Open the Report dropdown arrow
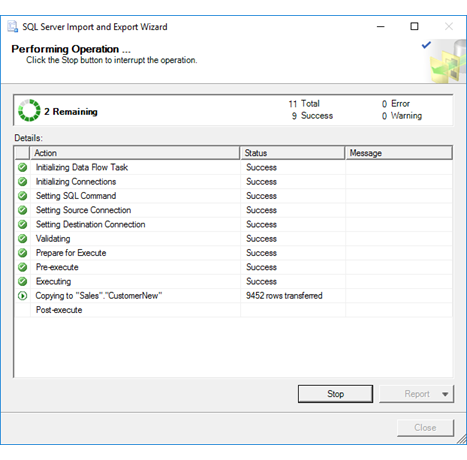The image size is (467, 460). click(x=445, y=394)
